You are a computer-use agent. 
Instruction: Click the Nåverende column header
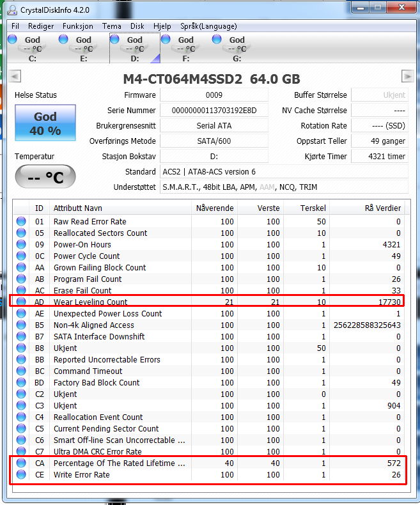215,208
